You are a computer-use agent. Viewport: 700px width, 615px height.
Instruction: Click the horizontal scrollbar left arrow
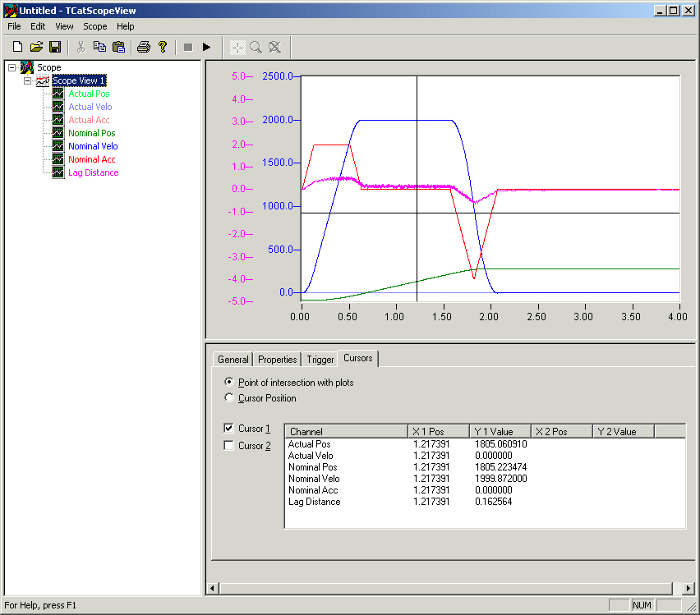pos(213,588)
